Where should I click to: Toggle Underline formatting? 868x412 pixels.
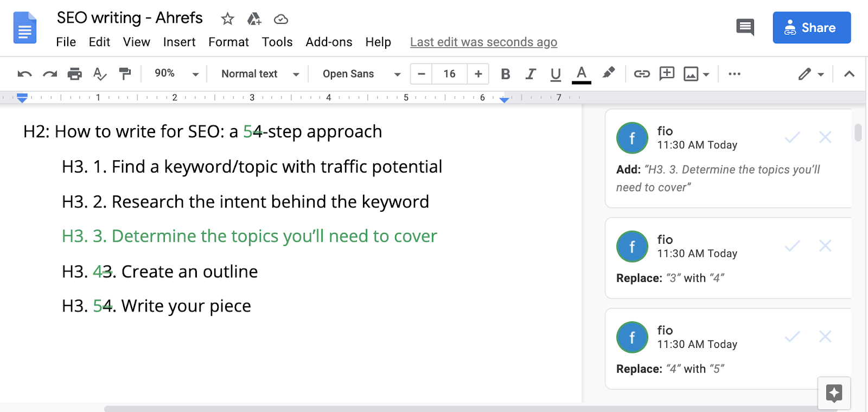coord(556,74)
